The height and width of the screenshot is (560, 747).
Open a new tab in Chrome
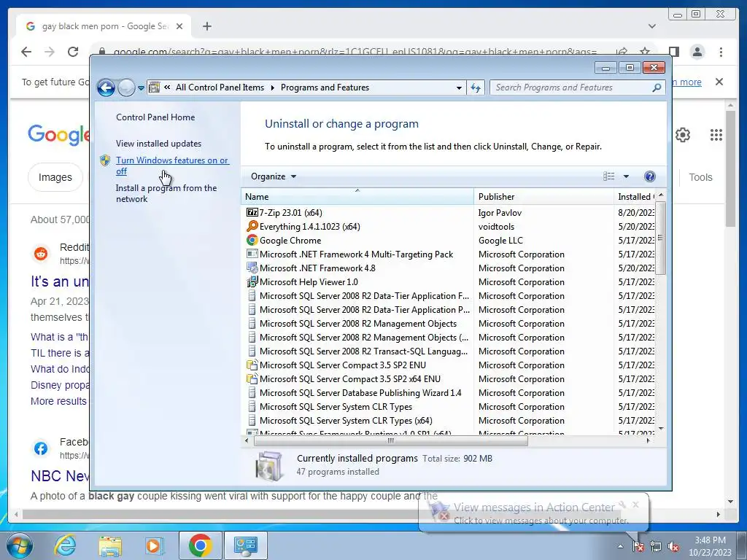(206, 26)
